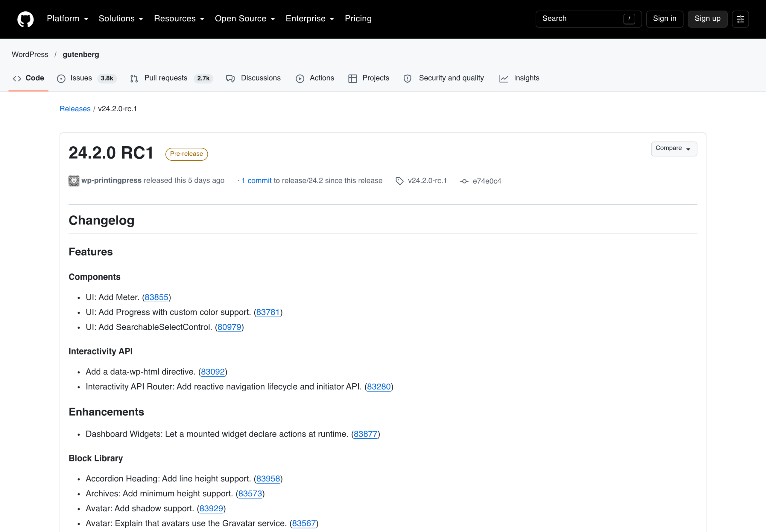Click the Issues circle icon
This screenshot has width=766, height=532.
(x=61, y=78)
